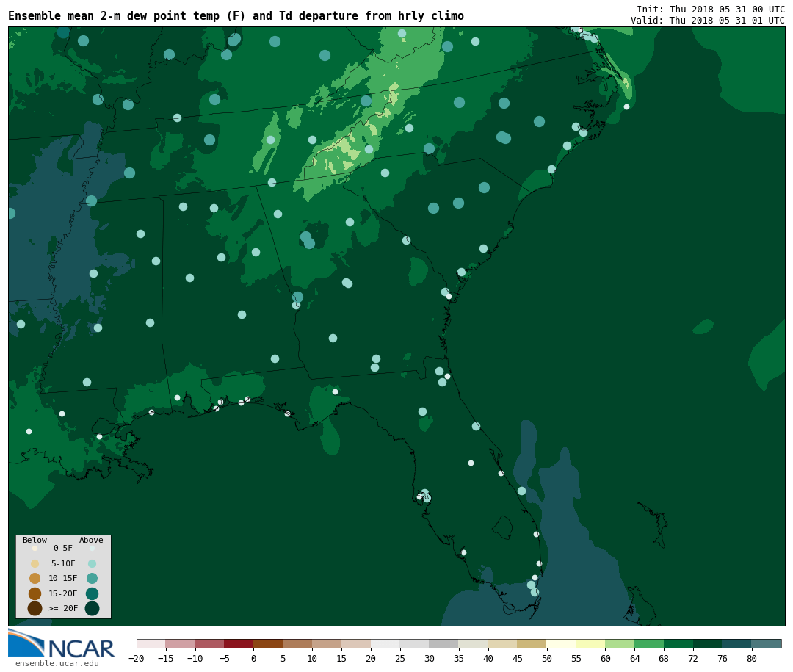The height and width of the screenshot is (672, 793).
Task: Select the Above 10-15F legend circle
Action: tap(92, 579)
